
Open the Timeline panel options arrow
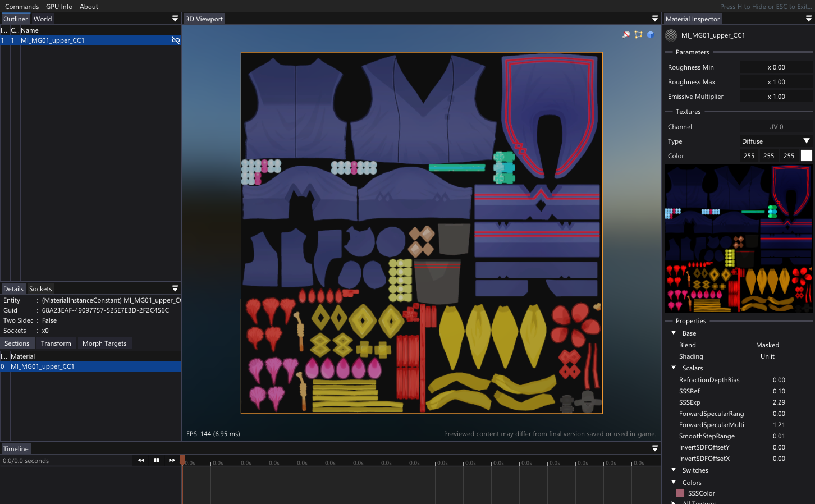tap(655, 448)
